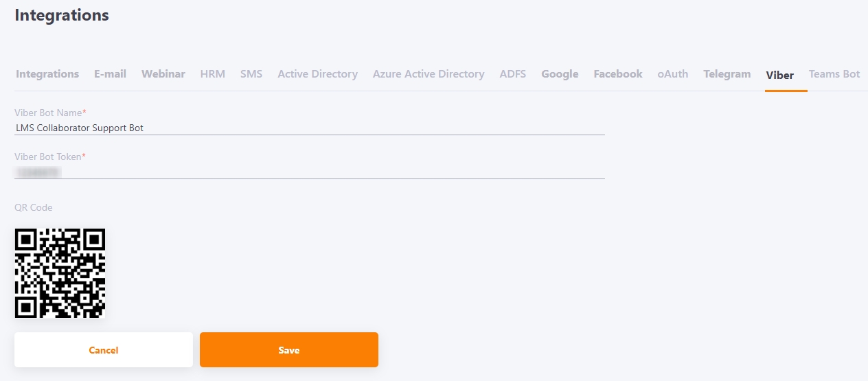Go to the Telegram tab

(x=727, y=74)
